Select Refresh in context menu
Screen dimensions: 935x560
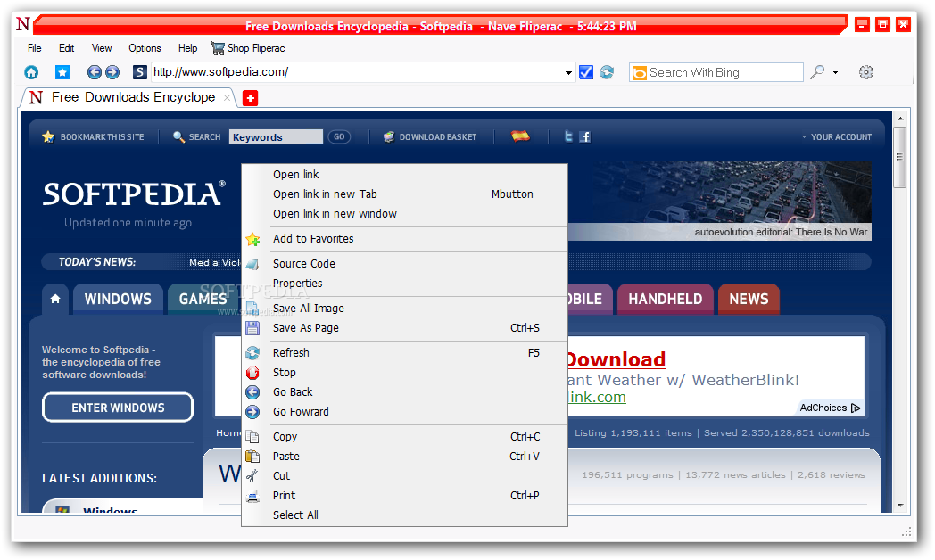pos(404,353)
